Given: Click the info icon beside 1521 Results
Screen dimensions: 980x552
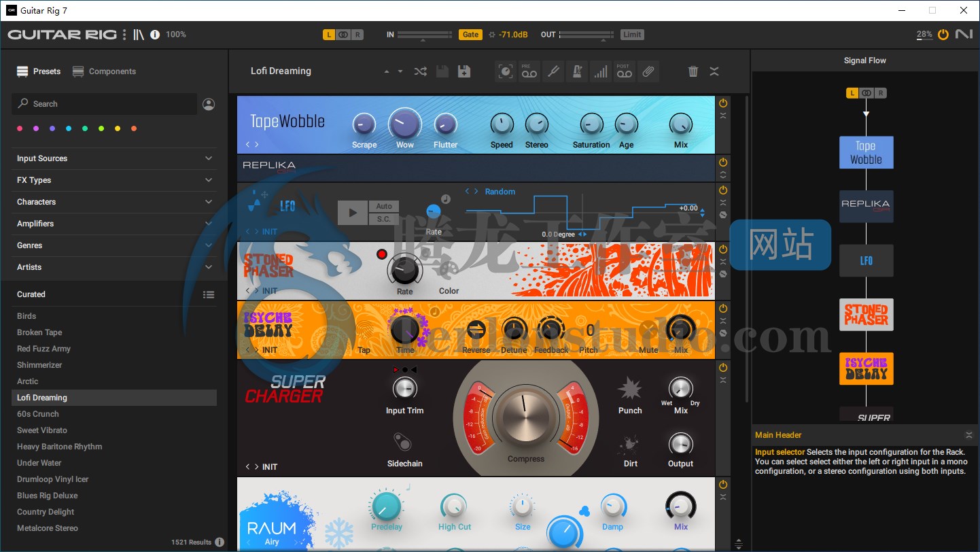Looking at the screenshot, I should [x=220, y=542].
